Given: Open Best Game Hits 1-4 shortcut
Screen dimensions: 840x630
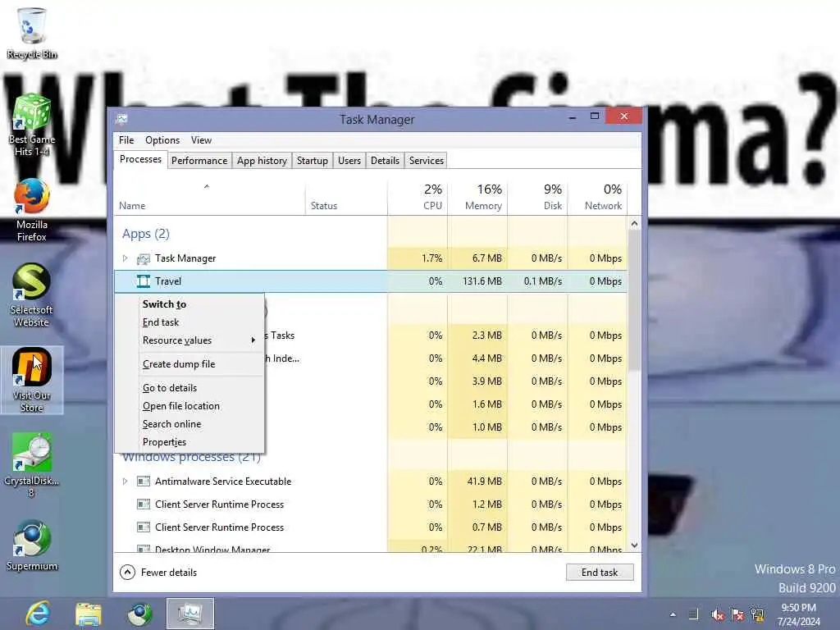Looking at the screenshot, I should (32, 126).
